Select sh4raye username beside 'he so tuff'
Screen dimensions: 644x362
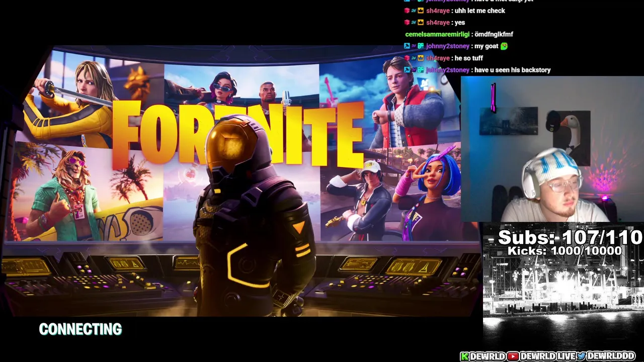tap(438, 58)
